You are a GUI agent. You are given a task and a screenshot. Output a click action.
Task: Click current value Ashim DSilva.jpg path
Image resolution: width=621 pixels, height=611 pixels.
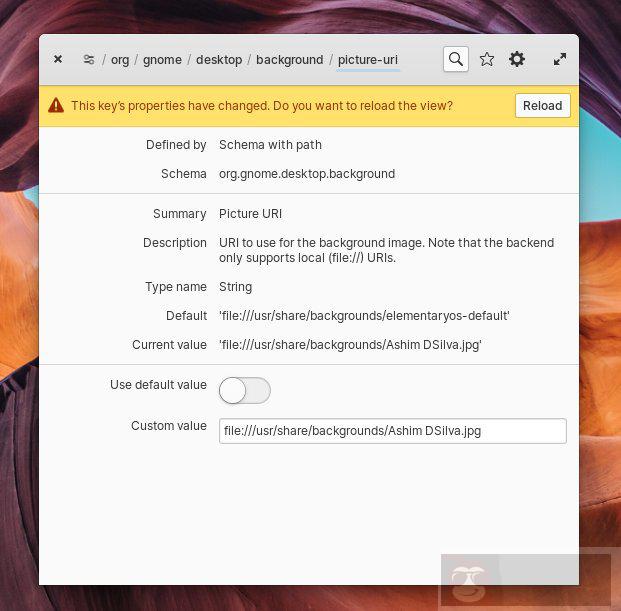(350, 345)
